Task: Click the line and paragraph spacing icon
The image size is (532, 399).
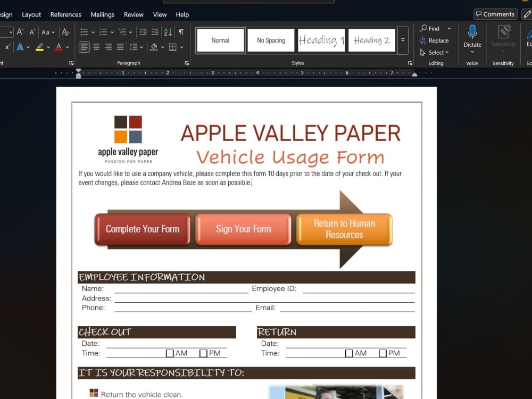Action: 134,47
